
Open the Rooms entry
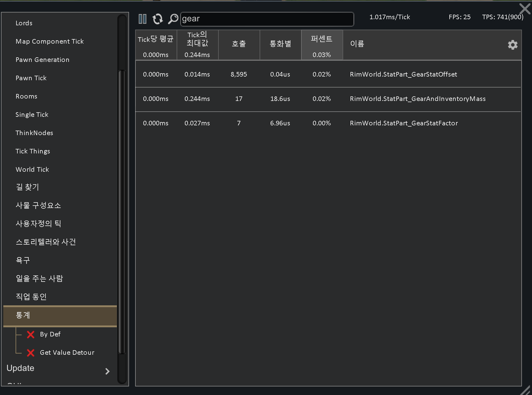(26, 96)
